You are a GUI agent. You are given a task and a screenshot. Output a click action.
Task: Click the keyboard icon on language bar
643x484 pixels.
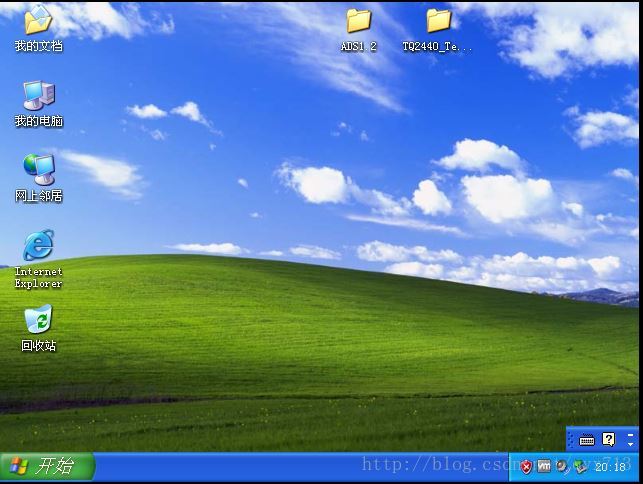pos(586,441)
